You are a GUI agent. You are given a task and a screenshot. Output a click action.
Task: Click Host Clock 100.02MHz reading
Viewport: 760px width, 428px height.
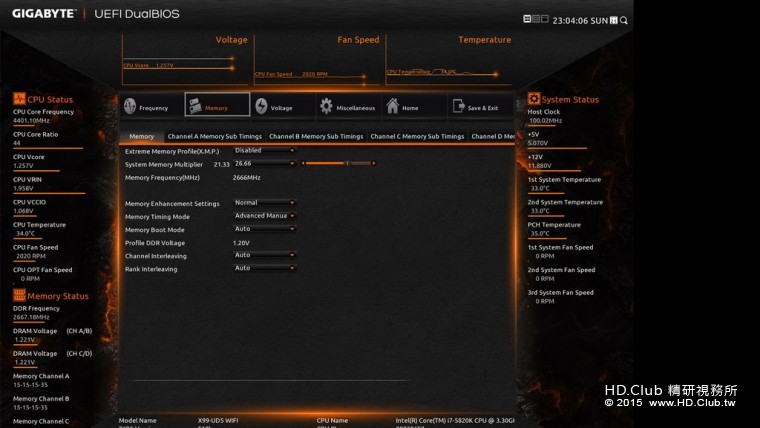(545, 120)
